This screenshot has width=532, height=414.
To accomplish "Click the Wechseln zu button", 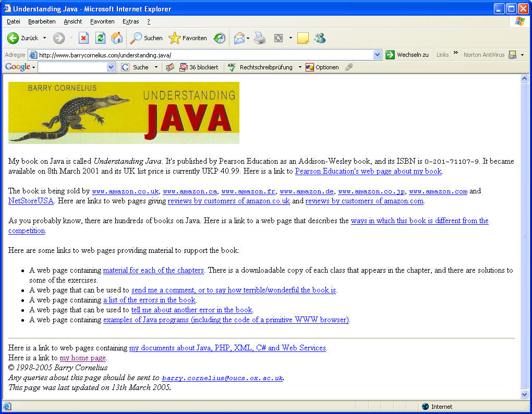I will click(407, 55).
